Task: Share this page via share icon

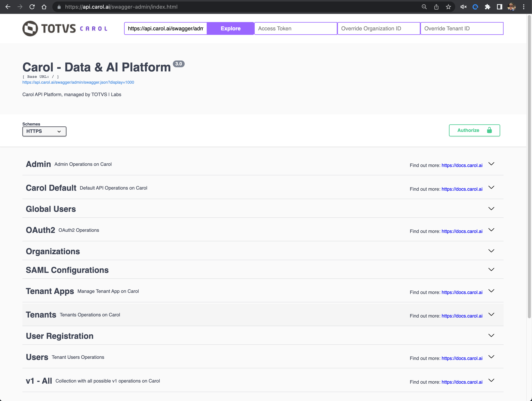Action: click(436, 7)
